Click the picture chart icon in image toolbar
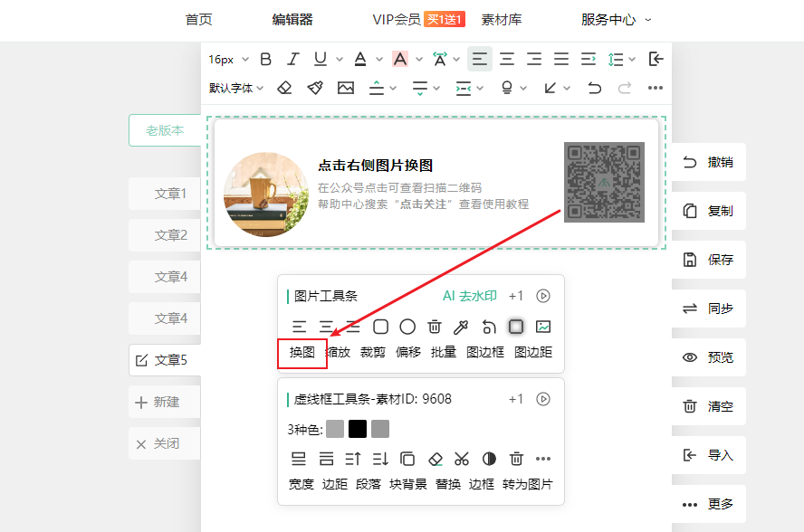The width and height of the screenshot is (804, 532). coord(543,327)
